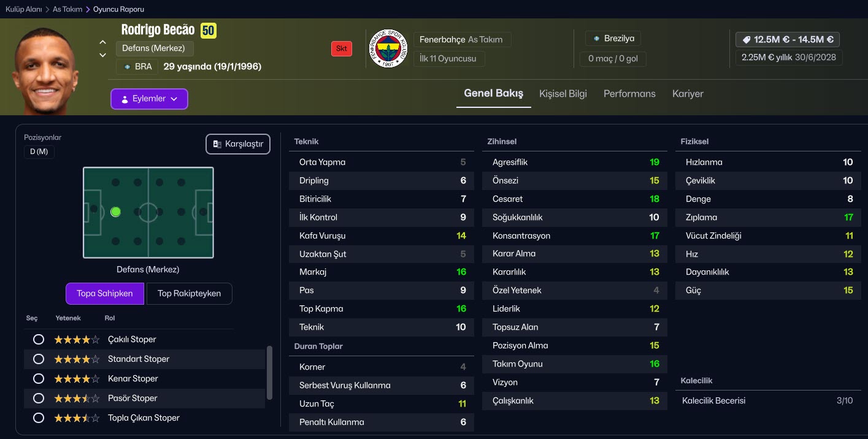Go to previous player with up chevron
Screen dimensions: 868x439
[103, 42]
